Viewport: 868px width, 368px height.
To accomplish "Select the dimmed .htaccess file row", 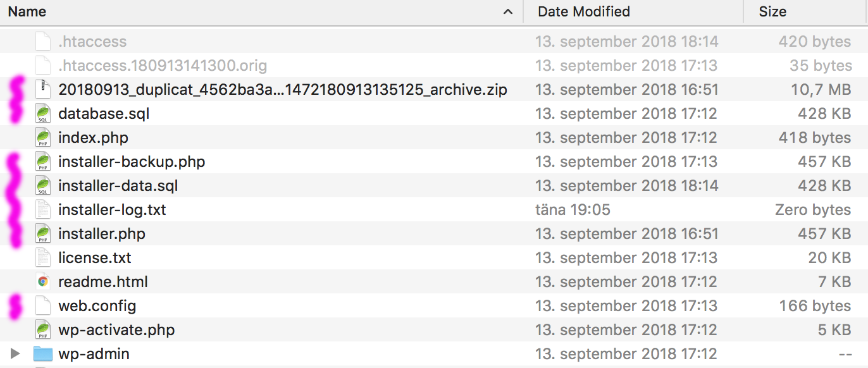I will [x=434, y=42].
